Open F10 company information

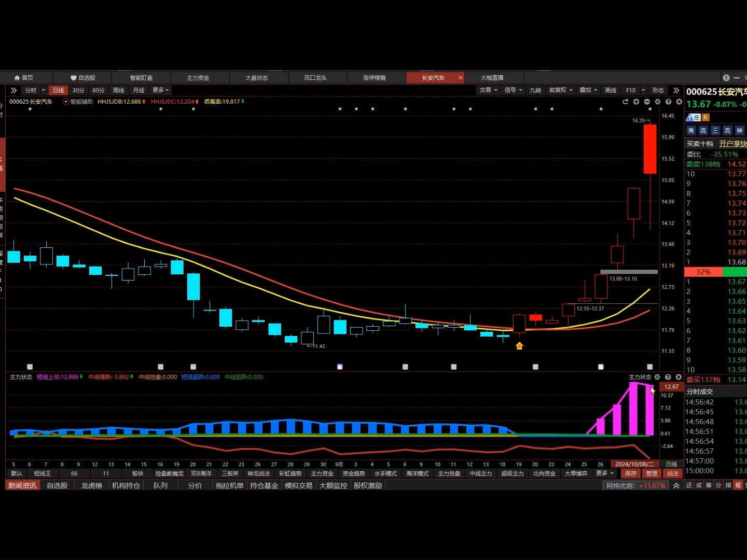pos(631,90)
